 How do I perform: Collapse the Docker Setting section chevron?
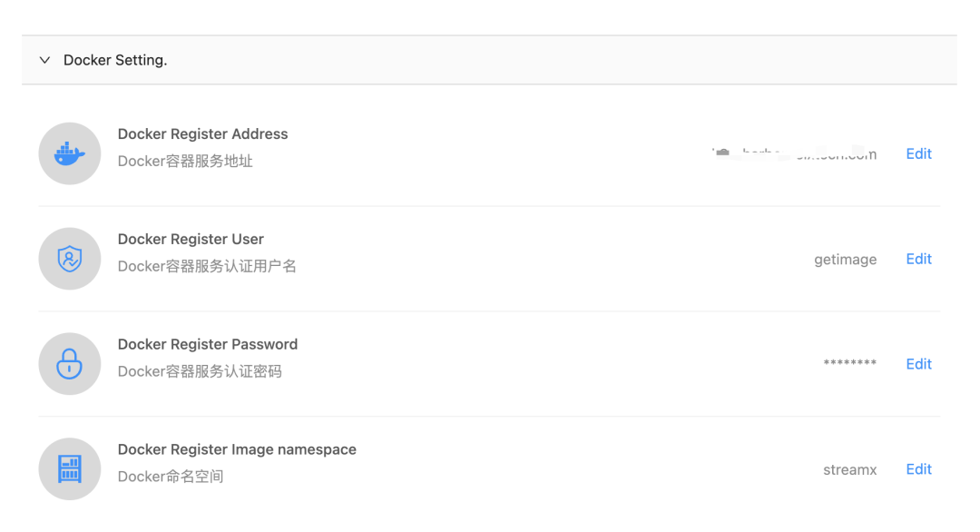(x=44, y=60)
